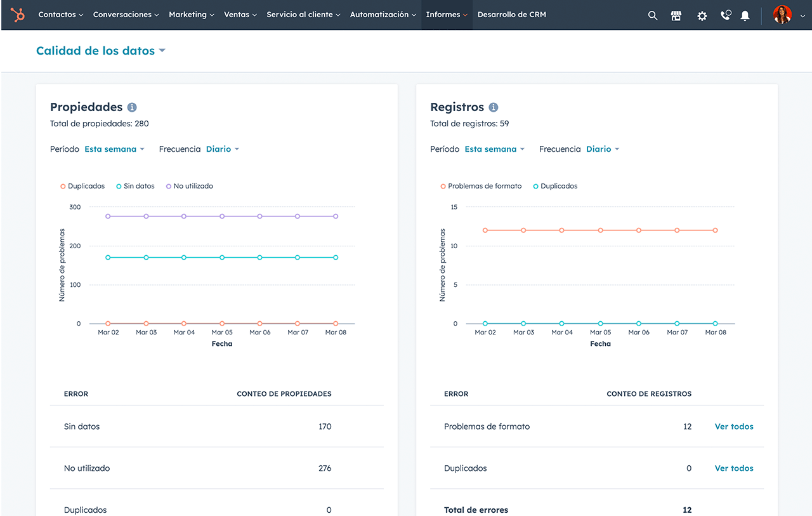The width and height of the screenshot is (812, 516).
Task: Open the notifications bell
Action: click(745, 16)
